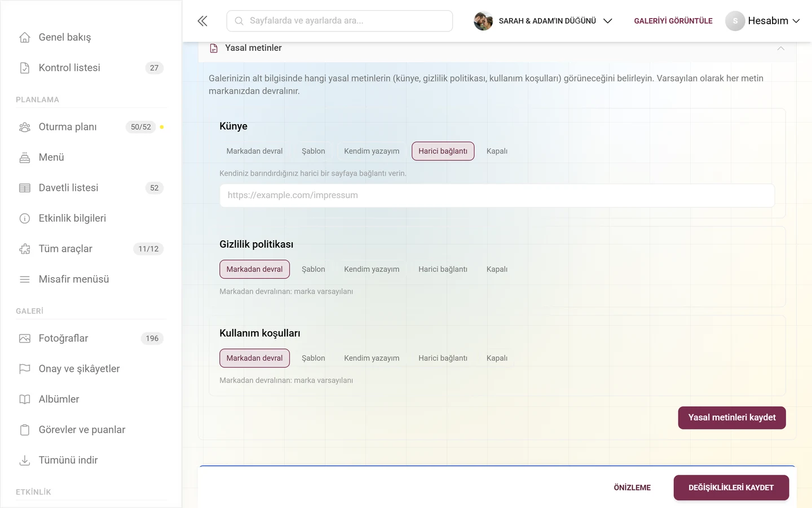
Task: Click the Yasal metinleri kaydet button
Action: coord(732,418)
